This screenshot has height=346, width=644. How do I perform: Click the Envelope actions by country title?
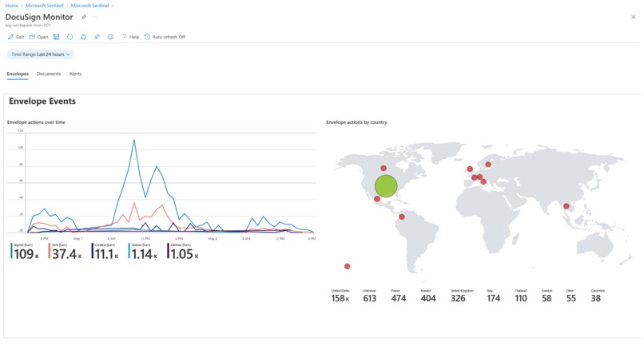(x=356, y=122)
